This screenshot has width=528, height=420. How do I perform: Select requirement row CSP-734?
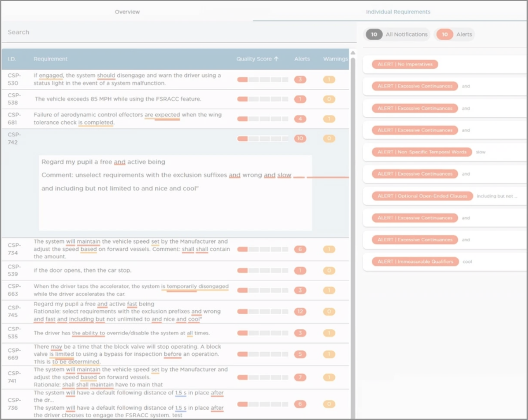click(x=175, y=249)
